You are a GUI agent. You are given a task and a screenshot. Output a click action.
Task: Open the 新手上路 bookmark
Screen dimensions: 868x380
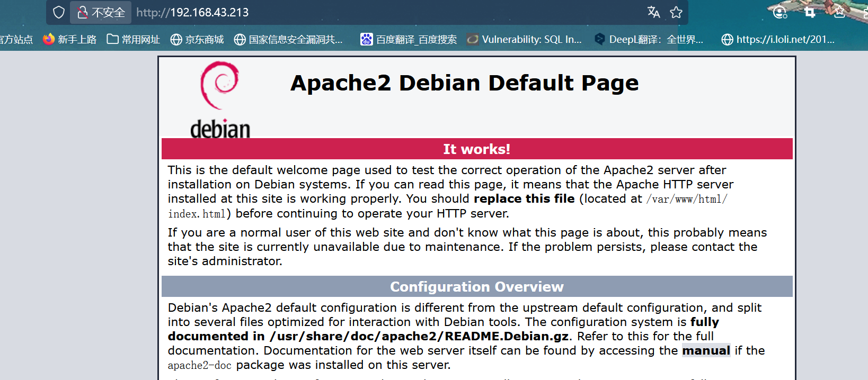(70, 39)
